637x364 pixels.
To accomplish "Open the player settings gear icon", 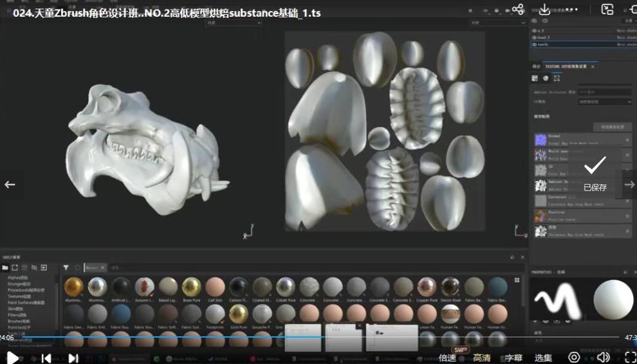I will (x=575, y=358).
